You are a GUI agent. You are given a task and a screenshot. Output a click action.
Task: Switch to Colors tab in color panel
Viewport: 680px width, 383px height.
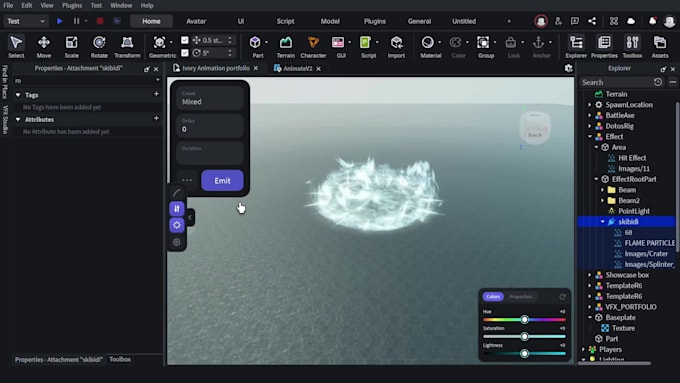click(493, 297)
